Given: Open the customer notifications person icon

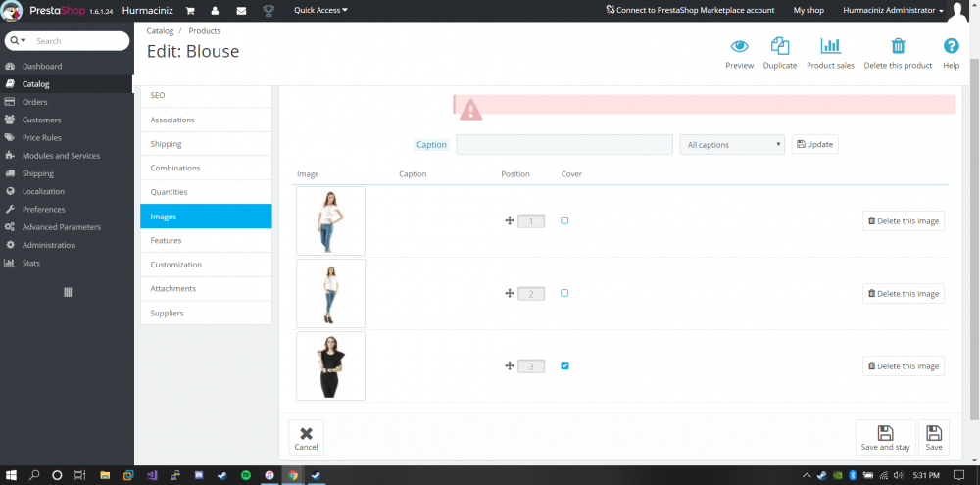Looking at the screenshot, I should point(215,10).
